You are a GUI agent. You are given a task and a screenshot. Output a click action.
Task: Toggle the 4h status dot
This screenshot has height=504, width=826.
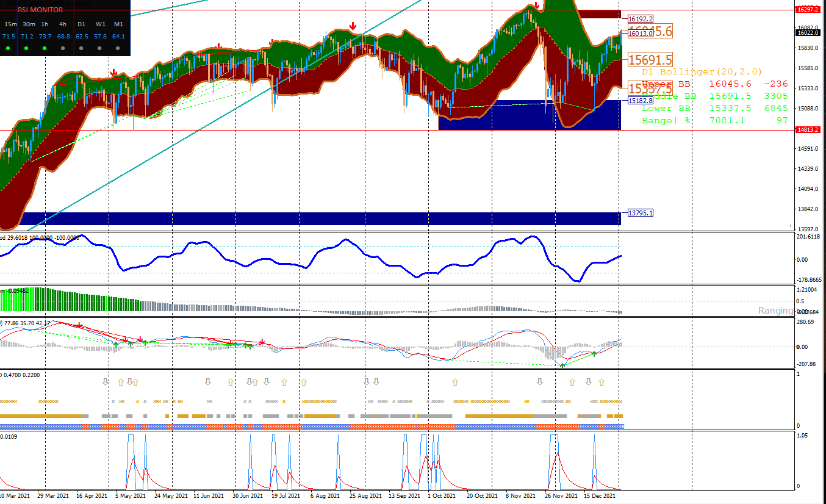pyautogui.click(x=63, y=48)
